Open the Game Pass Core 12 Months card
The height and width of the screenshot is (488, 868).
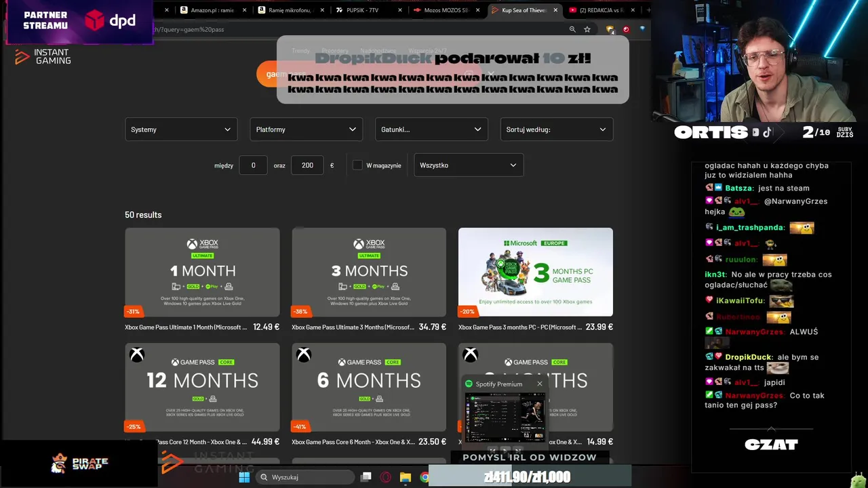click(x=202, y=387)
